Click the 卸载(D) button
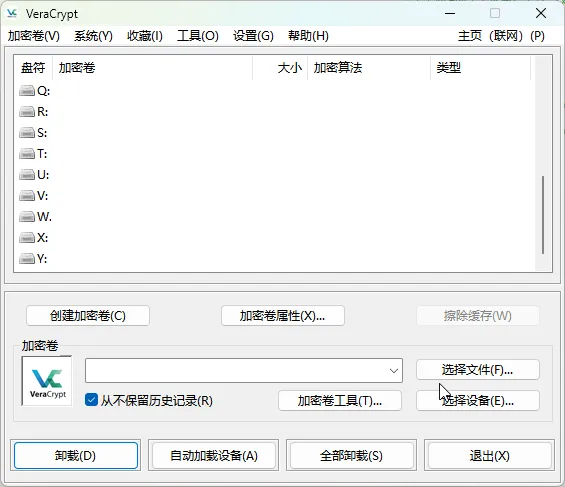This screenshot has height=487, width=565. 76,456
